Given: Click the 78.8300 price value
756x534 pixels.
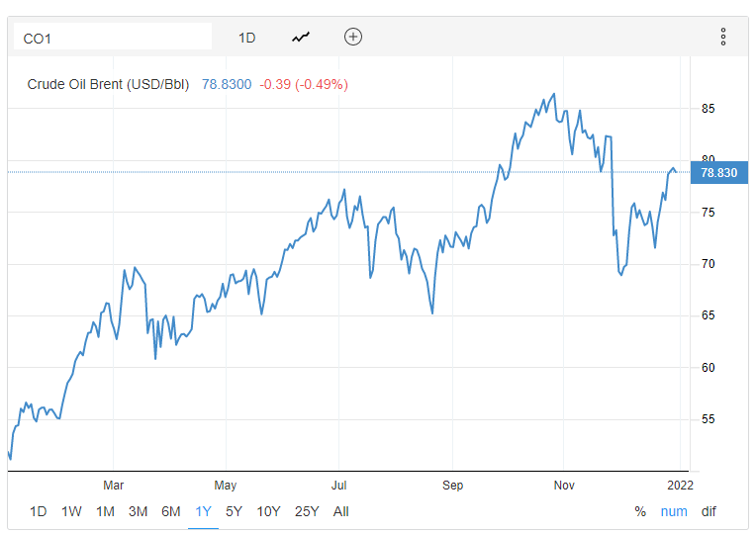Looking at the screenshot, I should (227, 84).
